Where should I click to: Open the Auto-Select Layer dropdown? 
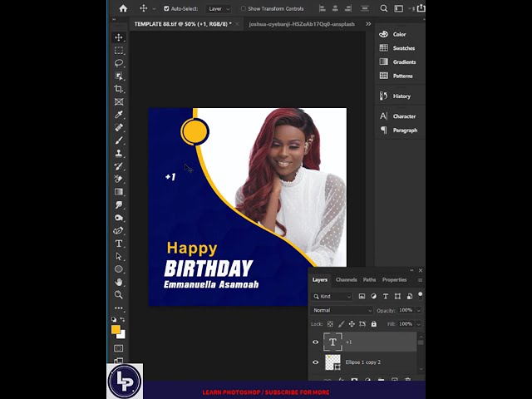(219, 9)
